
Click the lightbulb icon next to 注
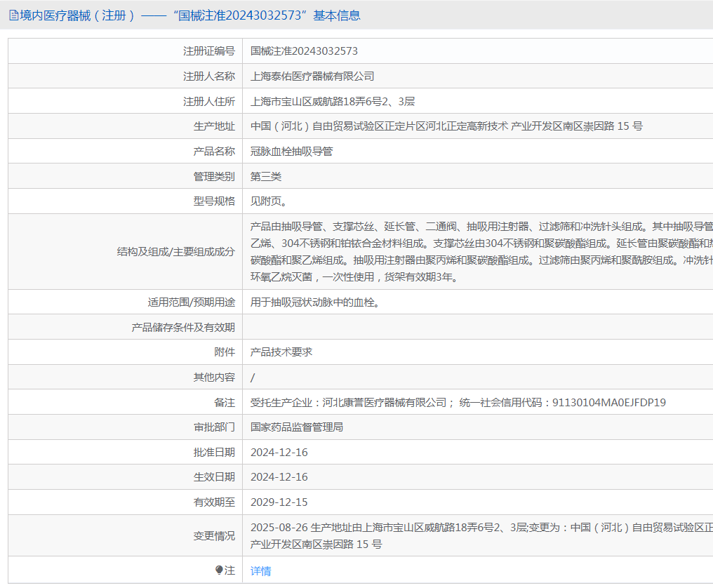point(219,570)
